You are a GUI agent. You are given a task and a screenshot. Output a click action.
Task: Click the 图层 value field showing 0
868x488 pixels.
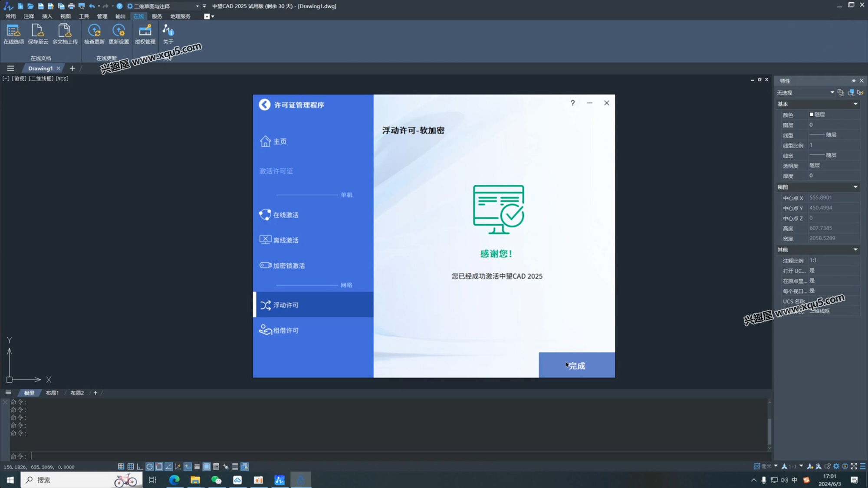pos(834,125)
